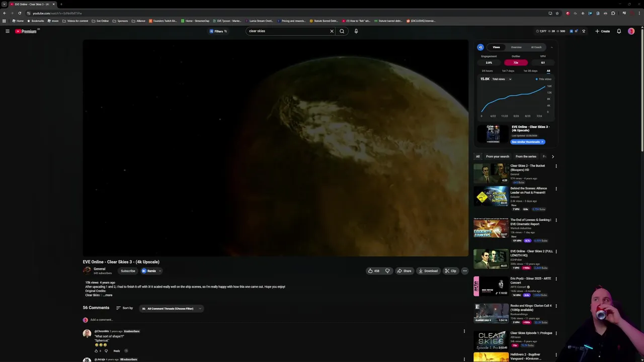Click the search magnifier button

tap(342, 31)
